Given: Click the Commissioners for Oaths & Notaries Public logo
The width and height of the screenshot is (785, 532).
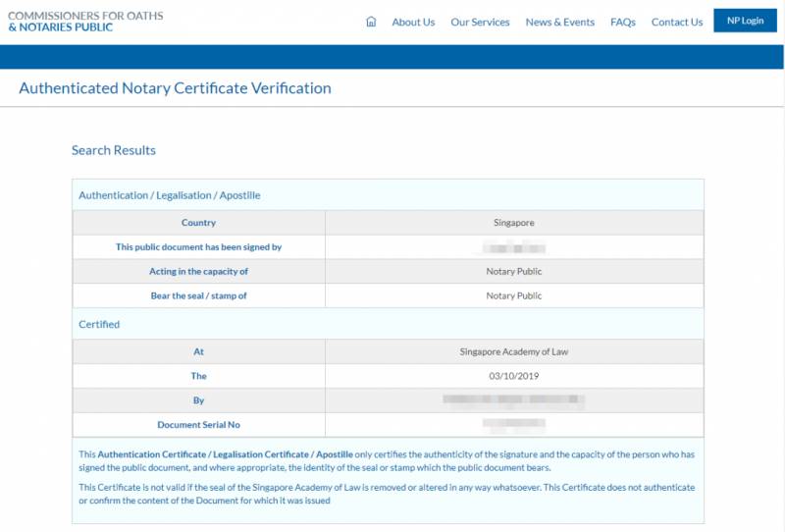Looking at the screenshot, I should point(86,22).
